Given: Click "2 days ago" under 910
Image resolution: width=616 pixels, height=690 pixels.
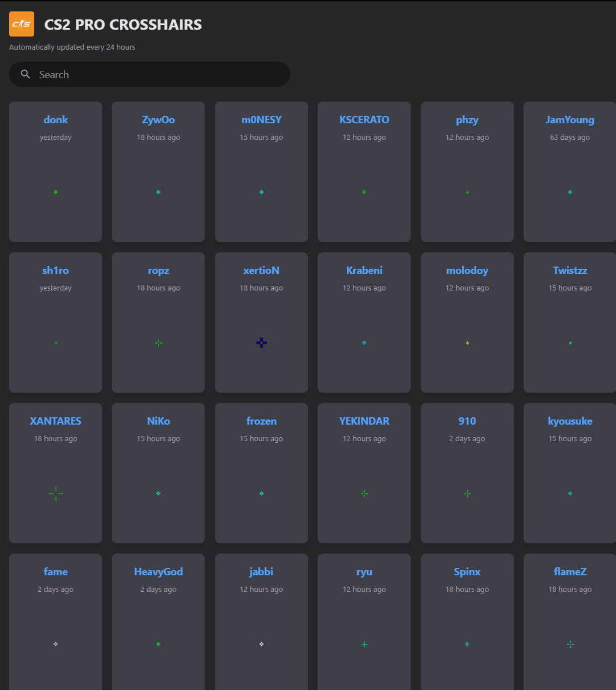Looking at the screenshot, I should pos(467,439).
